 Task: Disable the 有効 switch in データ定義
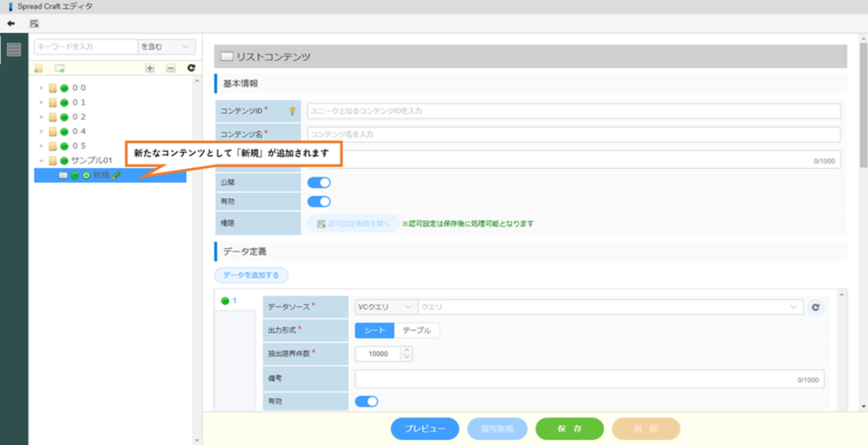pos(366,401)
